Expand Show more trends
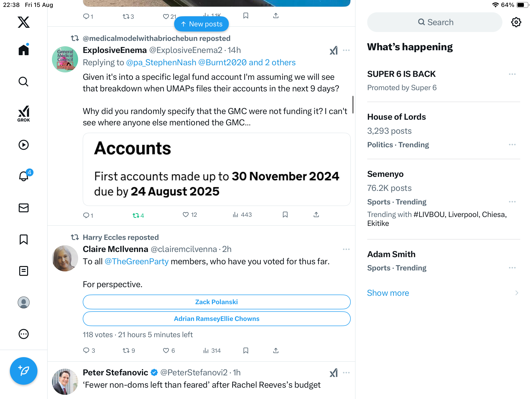This screenshot has width=532, height=399. [388, 293]
